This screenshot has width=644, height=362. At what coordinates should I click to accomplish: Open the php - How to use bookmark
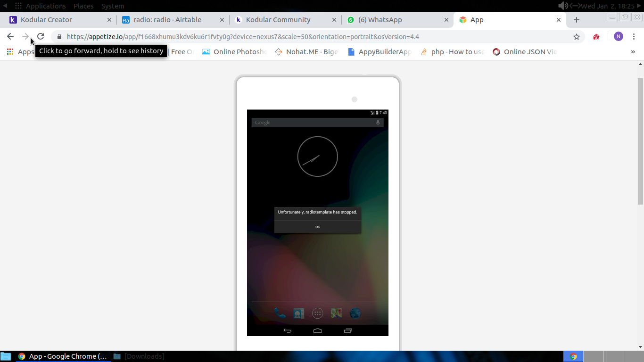(452, 52)
